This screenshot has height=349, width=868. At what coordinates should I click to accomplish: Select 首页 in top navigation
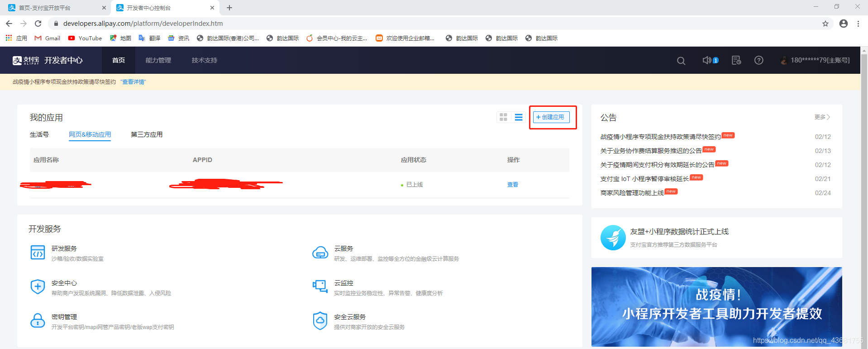point(119,60)
